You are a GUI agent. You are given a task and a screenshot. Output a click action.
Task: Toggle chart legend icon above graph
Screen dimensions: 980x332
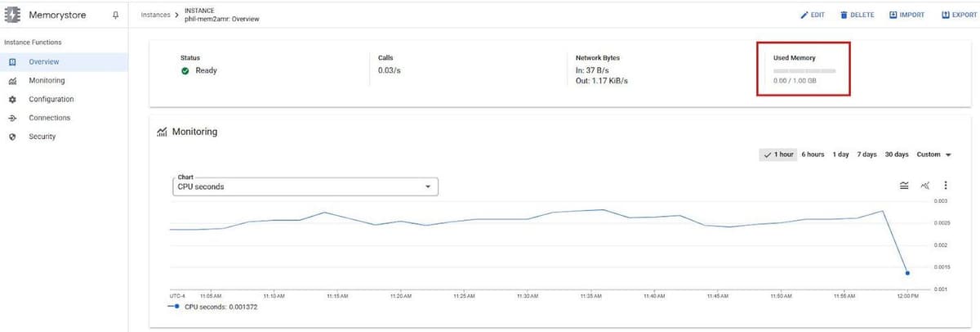pyautogui.click(x=904, y=186)
